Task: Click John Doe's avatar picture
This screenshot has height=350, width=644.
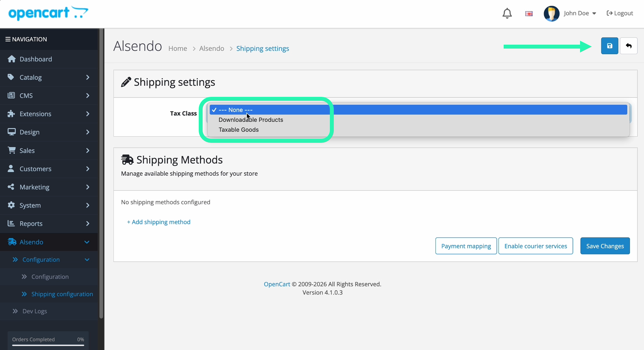Action: point(552,13)
